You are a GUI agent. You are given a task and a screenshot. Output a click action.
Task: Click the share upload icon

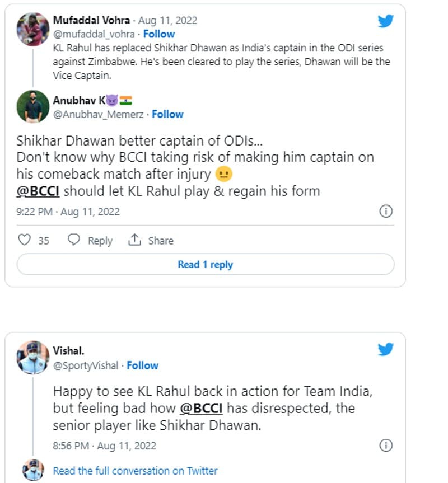(134, 240)
